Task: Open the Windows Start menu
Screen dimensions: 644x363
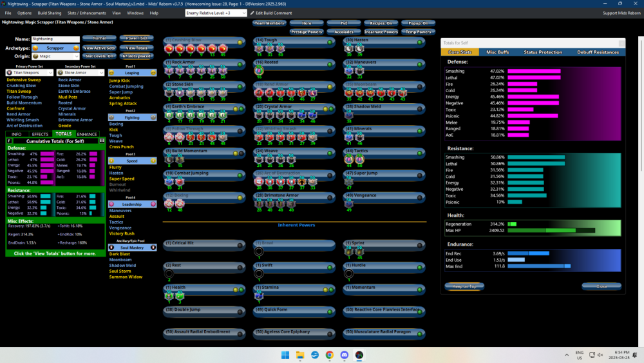Action: tap(285, 355)
